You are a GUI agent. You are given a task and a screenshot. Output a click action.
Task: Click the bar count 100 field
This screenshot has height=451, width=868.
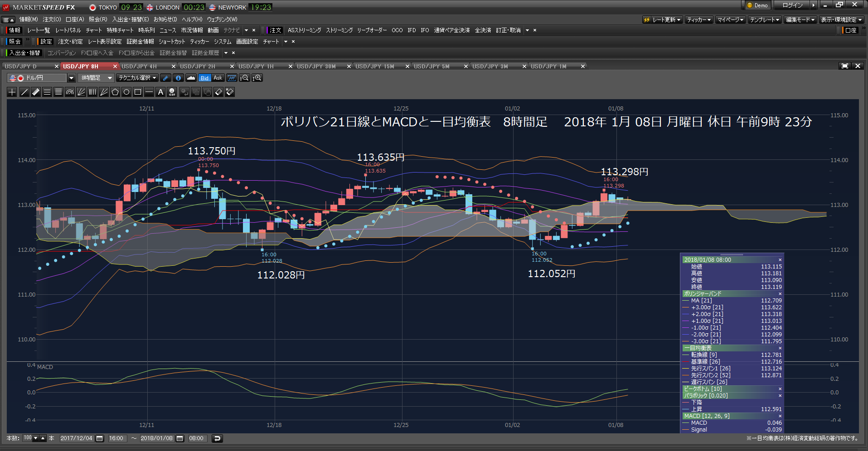click(x=28, y=438)
